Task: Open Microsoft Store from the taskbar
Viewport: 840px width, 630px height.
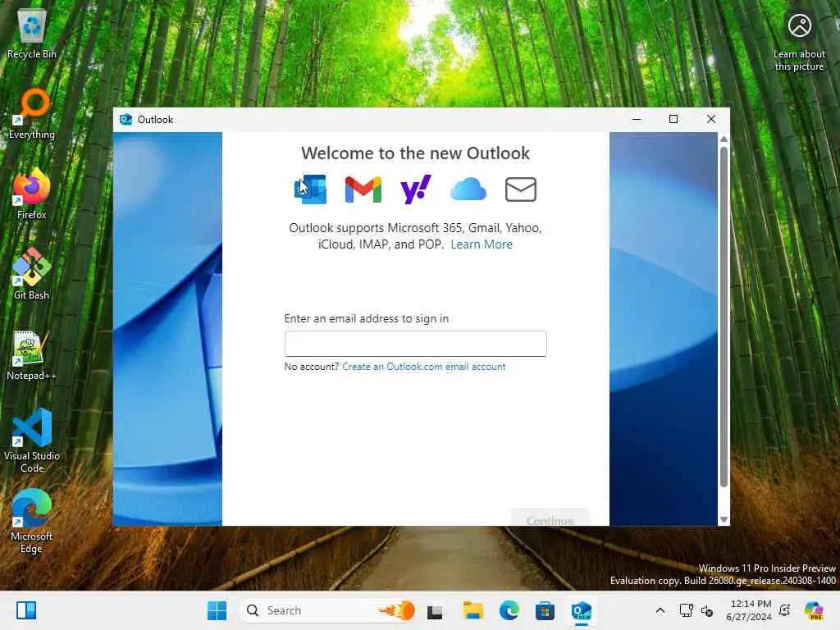Action: [x=545, y=610]
